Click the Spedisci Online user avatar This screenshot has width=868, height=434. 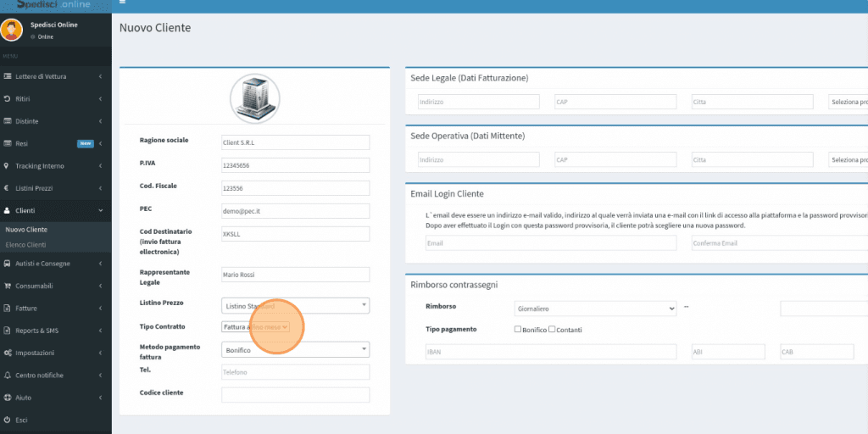click(11, 30)
